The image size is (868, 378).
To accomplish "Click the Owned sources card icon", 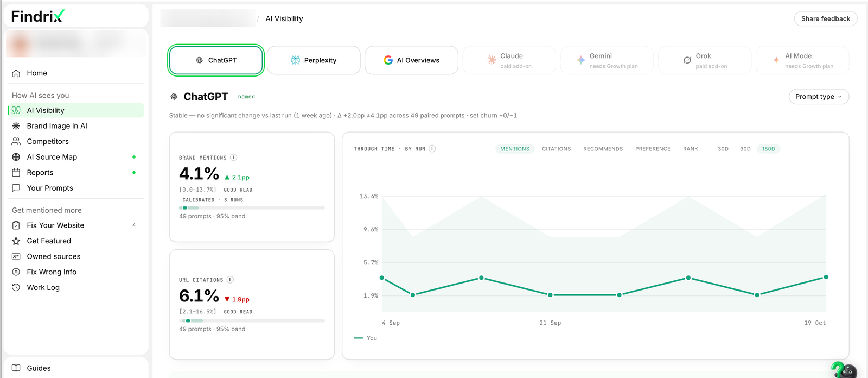I will (x=16, y=256).
